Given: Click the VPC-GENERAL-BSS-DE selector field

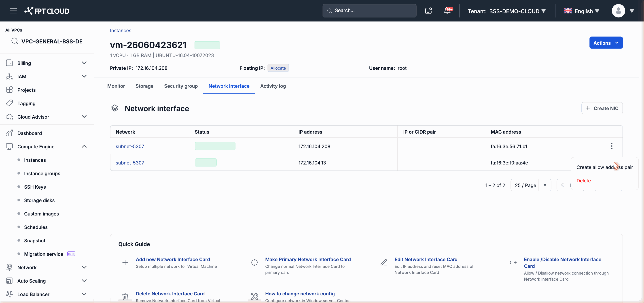Looking at the screenshot, I should click(47, 41).
